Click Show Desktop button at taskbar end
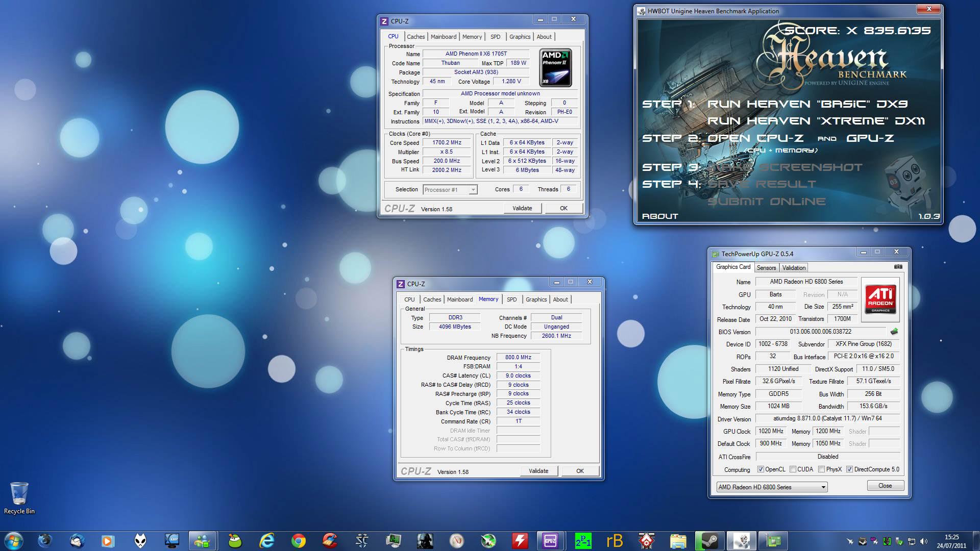The height and width of the screenshot is (551, 980). coord(976,541)
